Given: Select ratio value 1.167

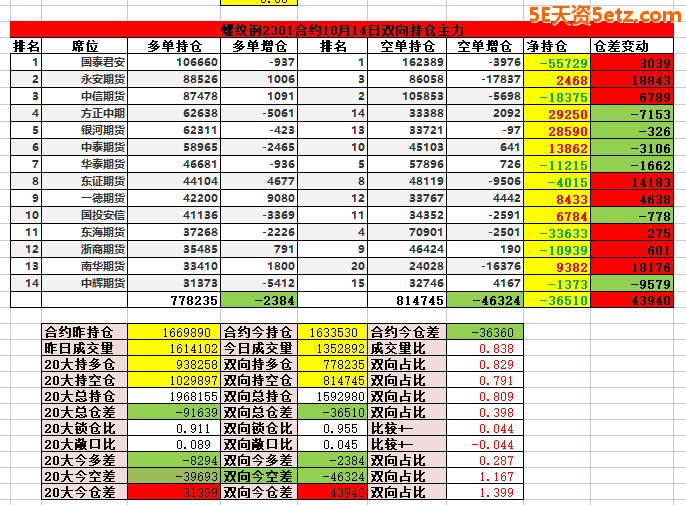Looking at the screenshot, I should 485,476.
